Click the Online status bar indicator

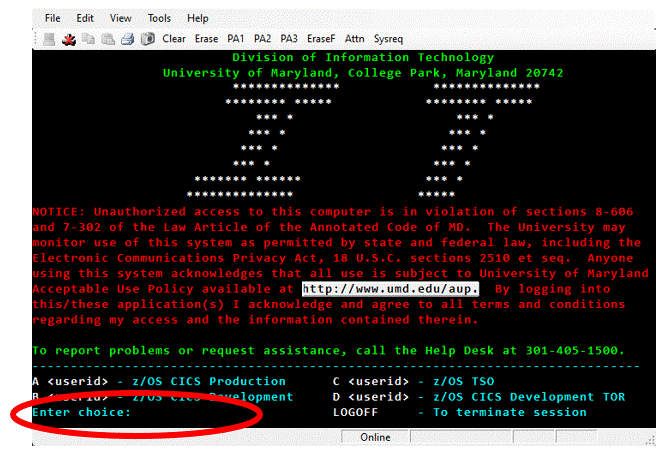click(x=375, y=437)
